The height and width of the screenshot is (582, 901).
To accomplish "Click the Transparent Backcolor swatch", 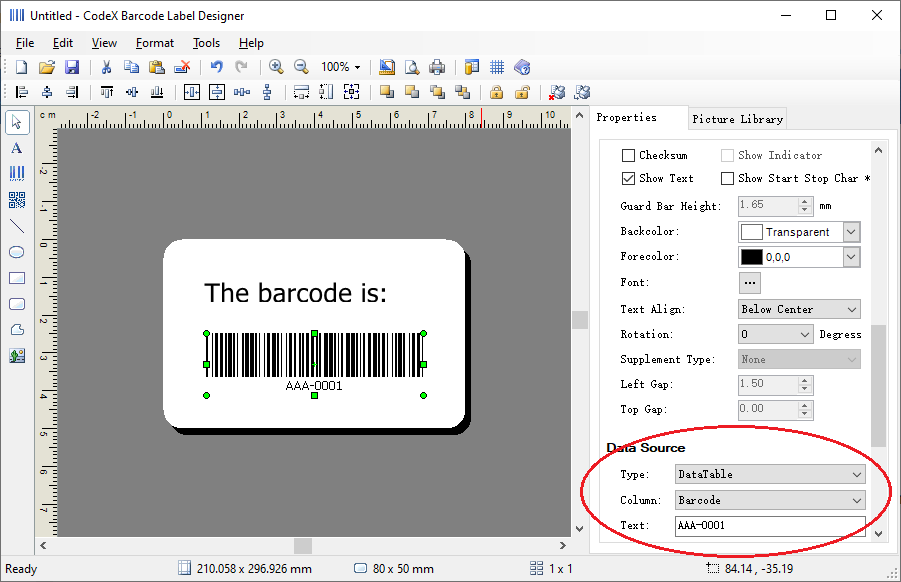I will 752,232.
